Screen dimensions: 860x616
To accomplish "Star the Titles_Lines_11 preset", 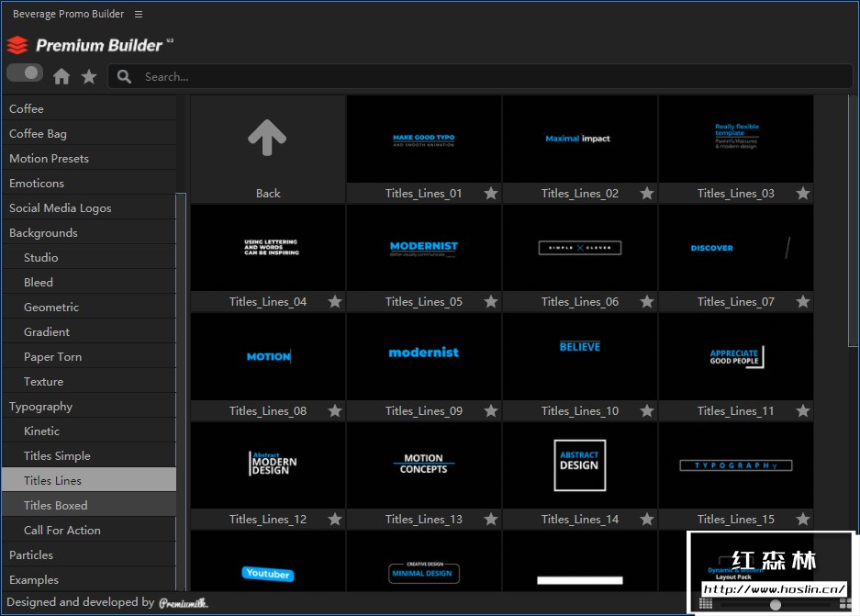I will [x=803, y=410].
